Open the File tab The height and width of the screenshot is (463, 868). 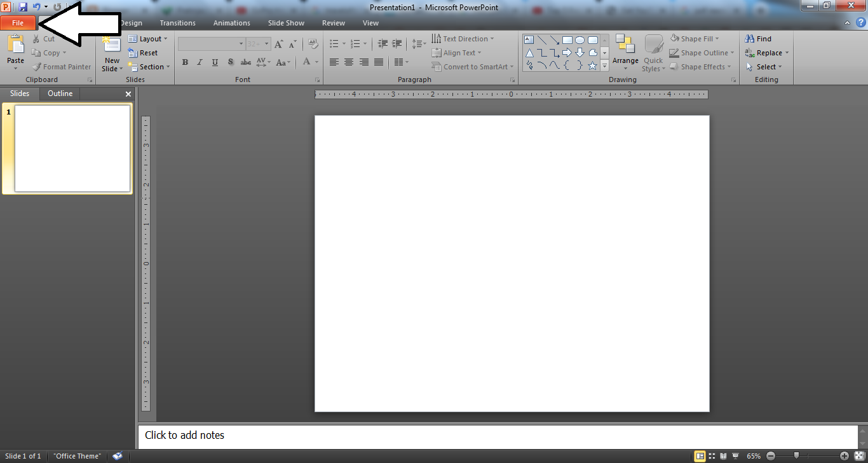point(18,23)
